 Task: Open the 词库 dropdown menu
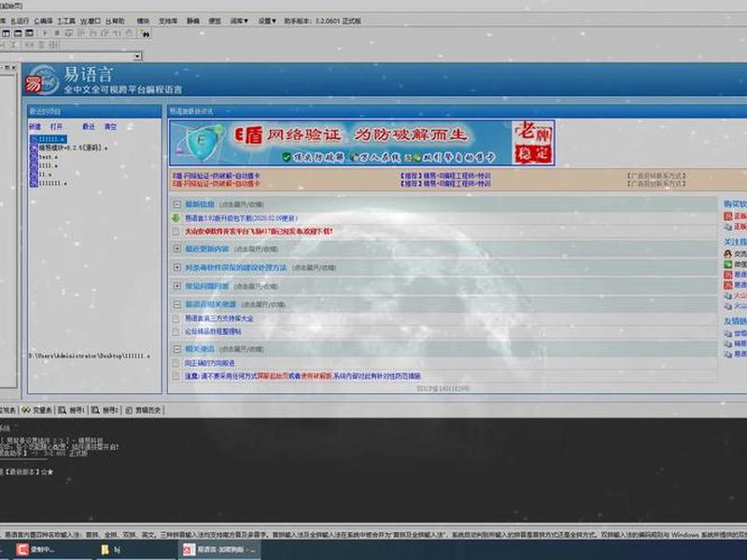click(239, 21)
